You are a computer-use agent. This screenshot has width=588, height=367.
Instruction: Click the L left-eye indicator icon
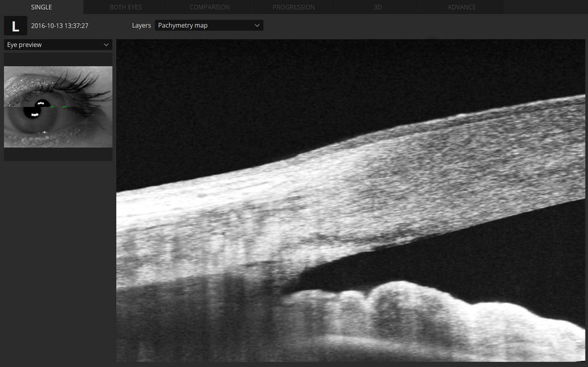tap(15, 26)
